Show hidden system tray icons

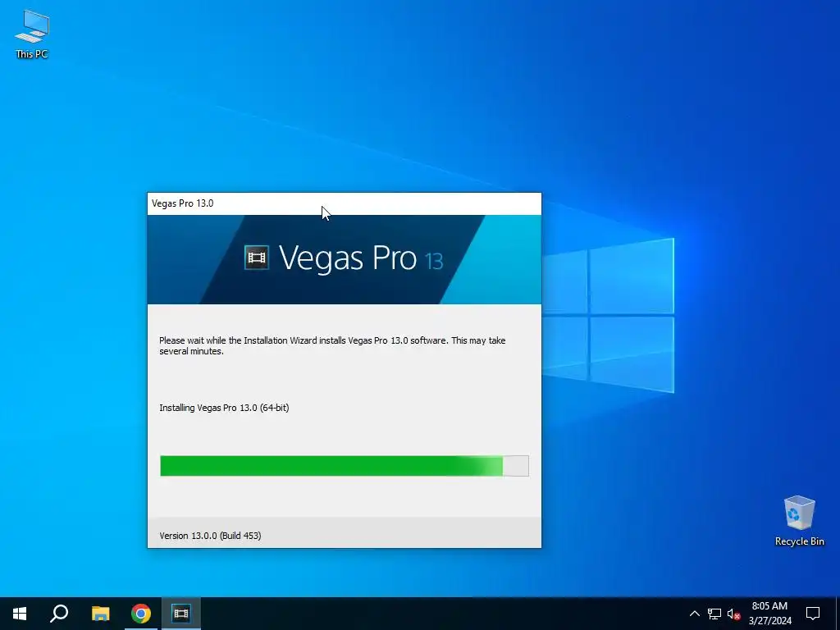694,614
